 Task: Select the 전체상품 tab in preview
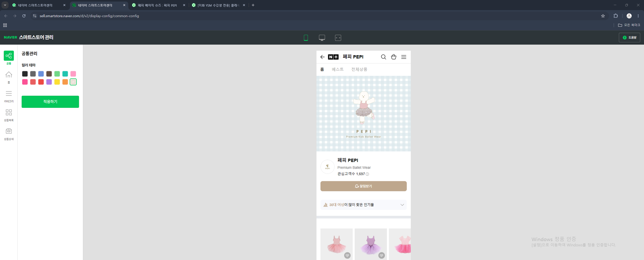click(359, 69)
